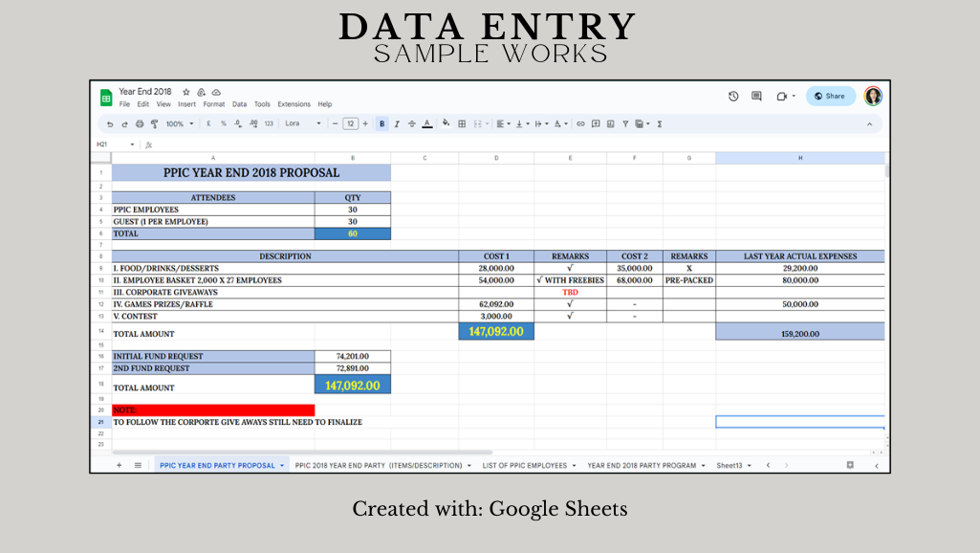Screen dimensions: 980x553
Task: Print the spreadsheet
Action: 140,123
